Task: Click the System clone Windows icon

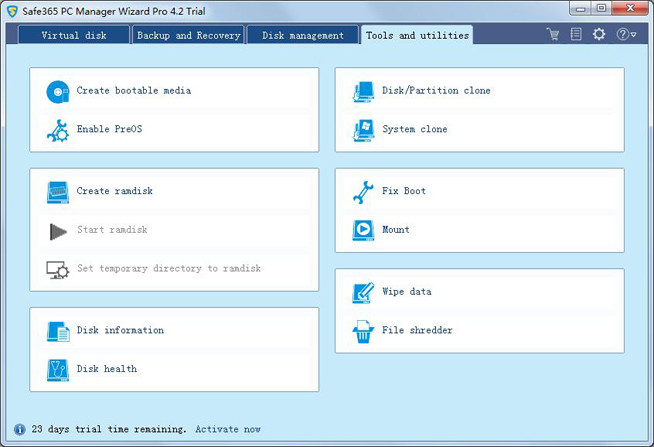Action: click(x=363, y=131)
